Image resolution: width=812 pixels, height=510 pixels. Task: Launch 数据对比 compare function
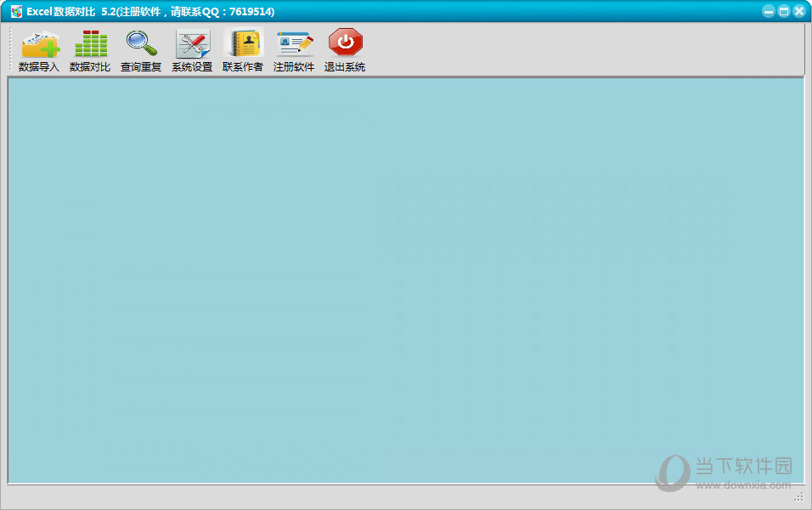(90, 50)
